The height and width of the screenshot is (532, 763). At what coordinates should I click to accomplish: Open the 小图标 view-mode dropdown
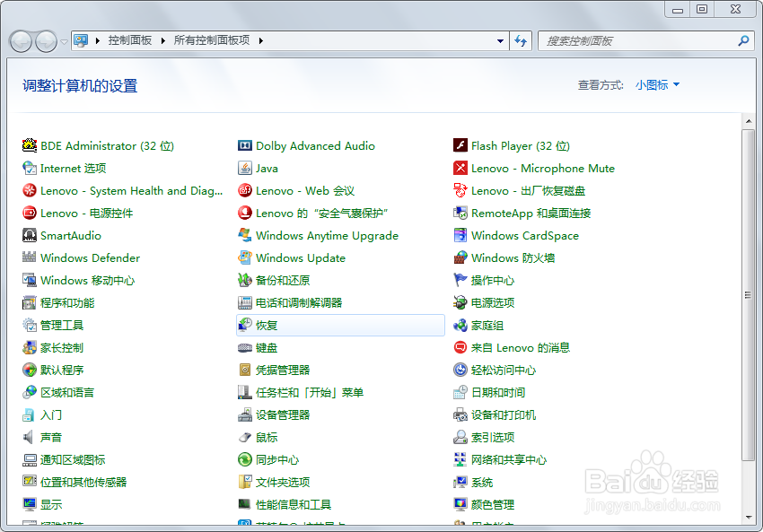657,85
